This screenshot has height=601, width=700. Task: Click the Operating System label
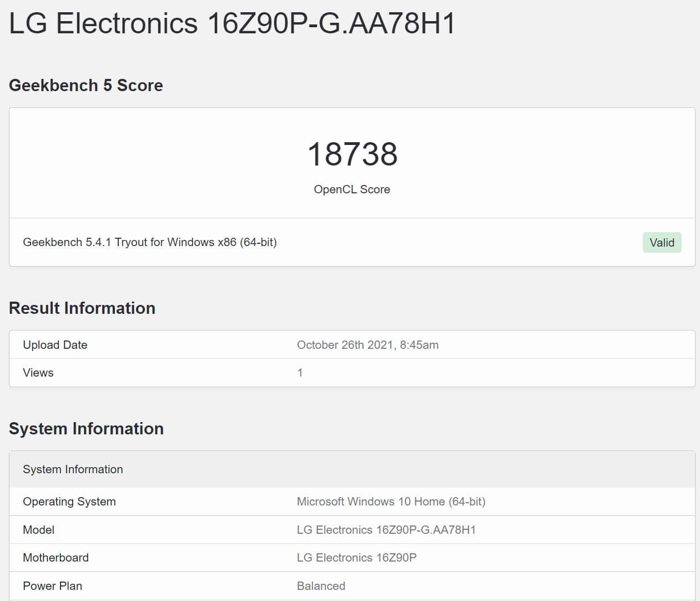69,502
